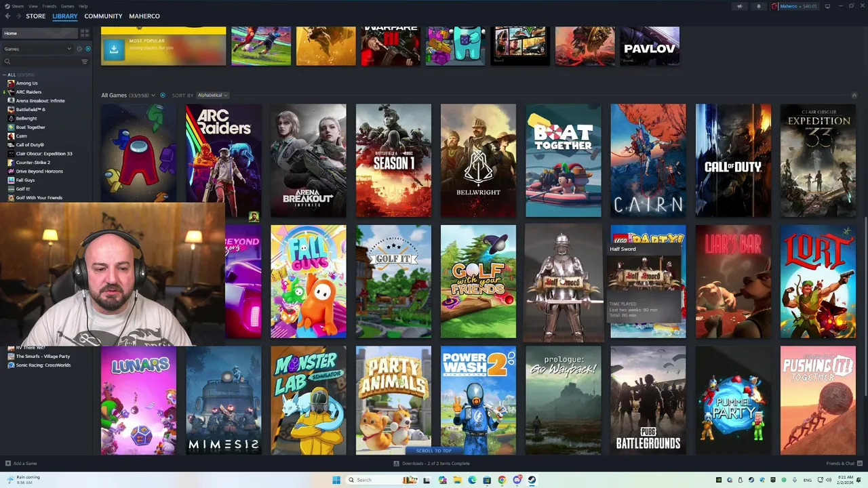Image resolution: width=868 pixels, height=488 pixels.
Task: Open the Steam menu
Action: point(13,6)
